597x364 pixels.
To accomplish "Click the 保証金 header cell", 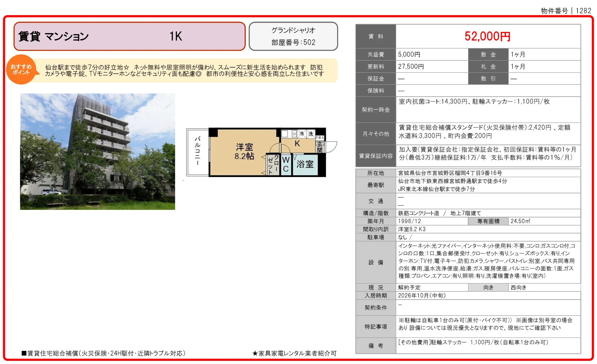I will point(376,79).
